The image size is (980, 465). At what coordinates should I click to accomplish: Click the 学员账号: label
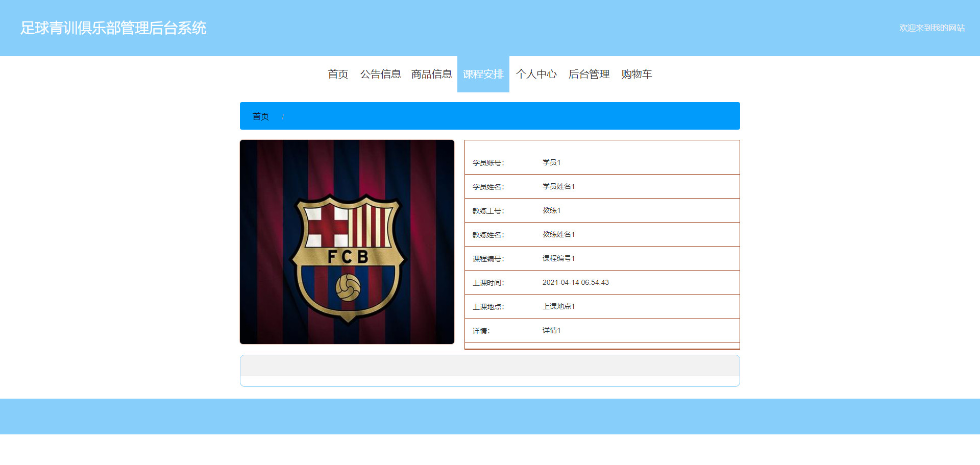(x=488, y=163)
